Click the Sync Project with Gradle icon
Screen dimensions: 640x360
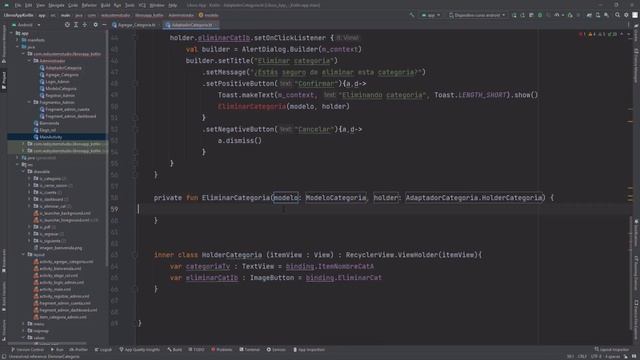click(589, 15)
